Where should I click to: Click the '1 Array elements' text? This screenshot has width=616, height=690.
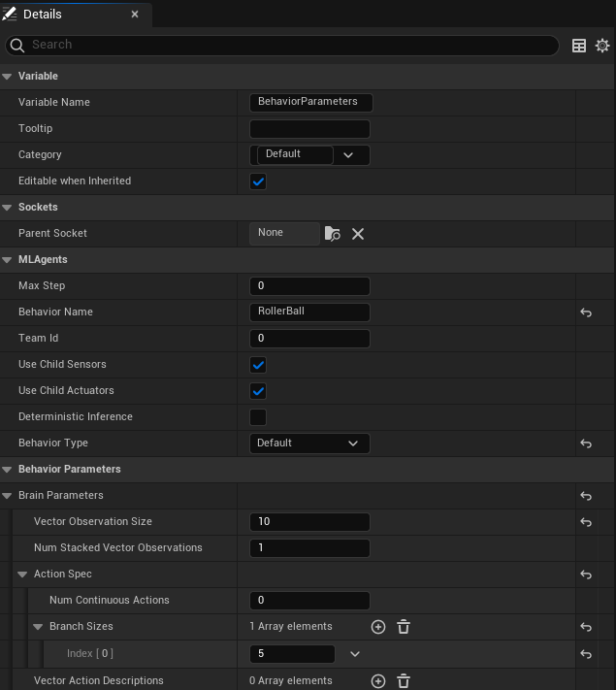(290, 626)
